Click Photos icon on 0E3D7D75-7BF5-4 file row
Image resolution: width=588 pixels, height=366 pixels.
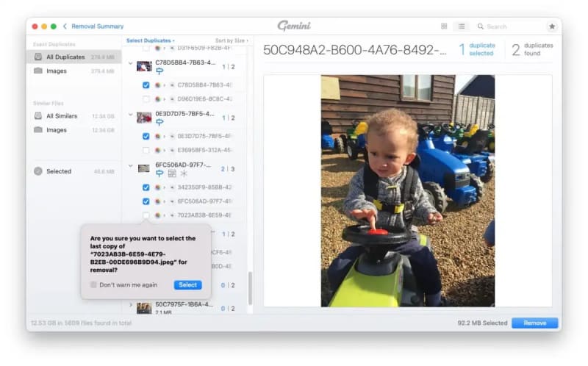(x=158, y=136)
